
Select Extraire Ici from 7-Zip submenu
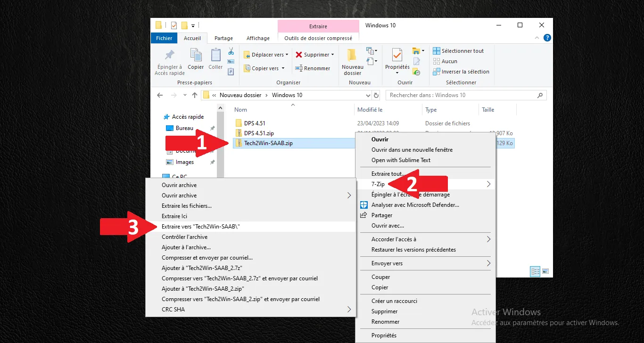pyautogui.click(x=174, y=216)
